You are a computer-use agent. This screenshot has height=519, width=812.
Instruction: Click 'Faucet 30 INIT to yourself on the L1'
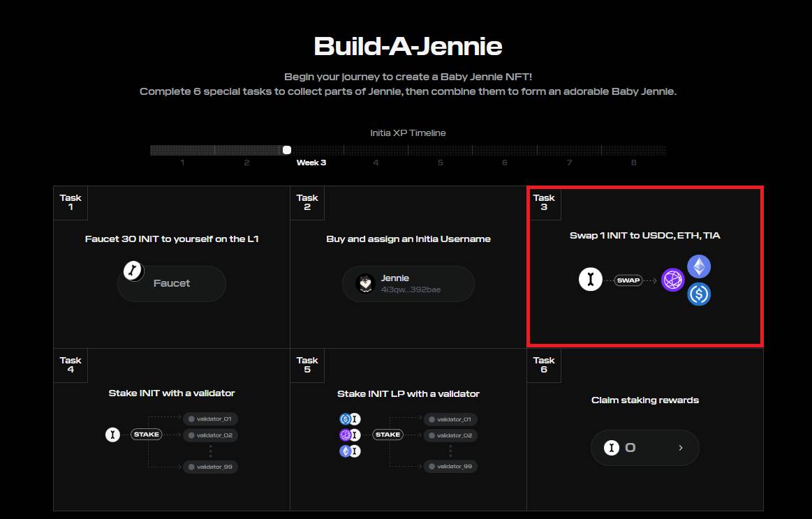(172, 239)
